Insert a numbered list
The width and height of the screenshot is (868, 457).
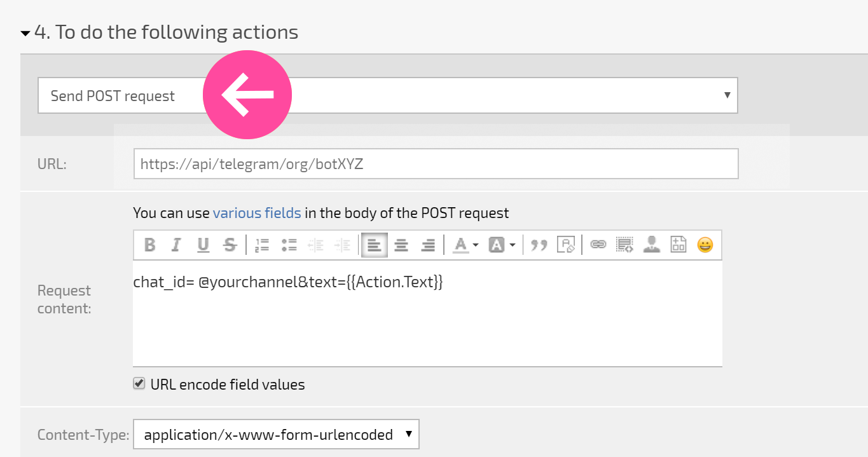262,245
